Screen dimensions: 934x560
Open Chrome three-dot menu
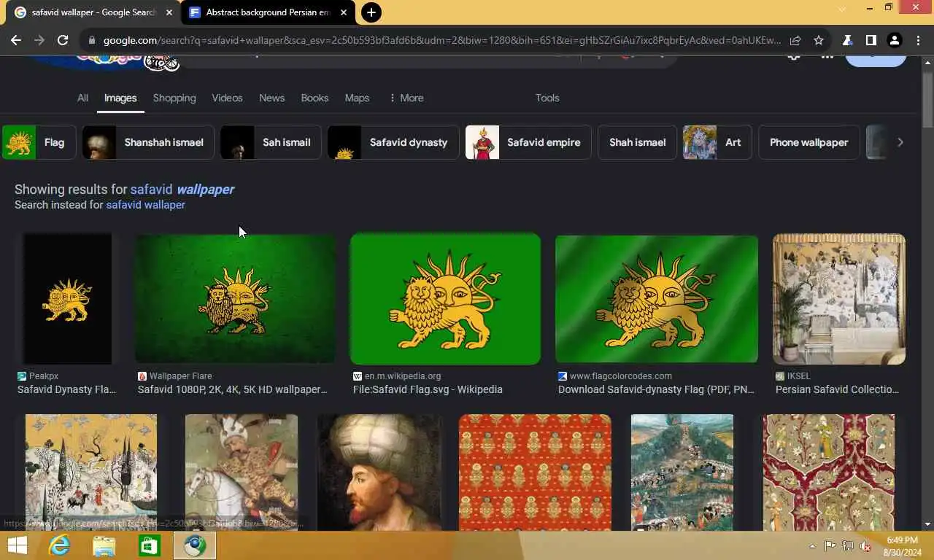(x=918, y=40)
